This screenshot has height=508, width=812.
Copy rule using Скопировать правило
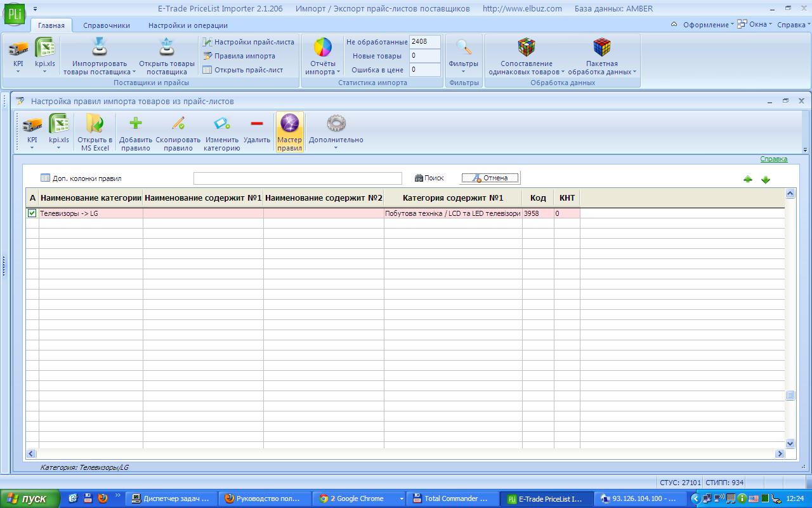178,132
